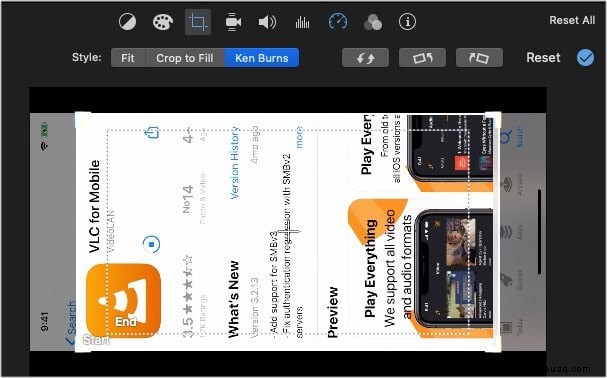Click the top-right handle of Start frame
This screenshot has width=607, height=378.
tap(493, 120)
